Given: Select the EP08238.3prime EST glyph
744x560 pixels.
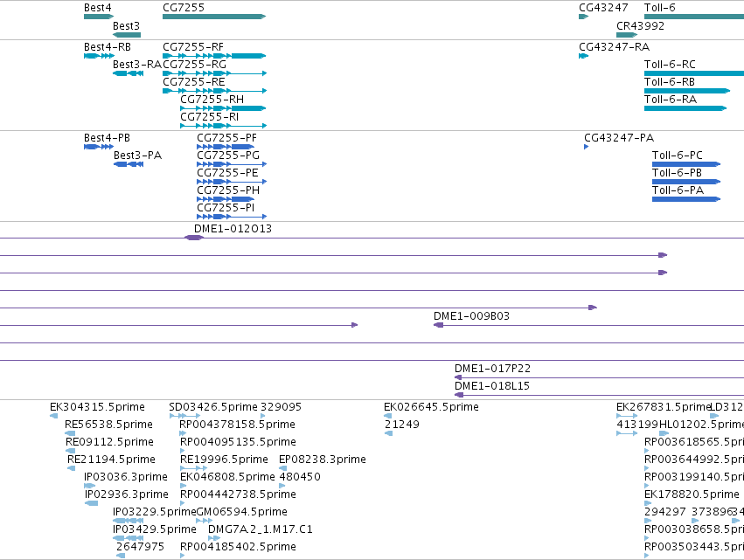Looking at the screenshot, I should [282, 468].
